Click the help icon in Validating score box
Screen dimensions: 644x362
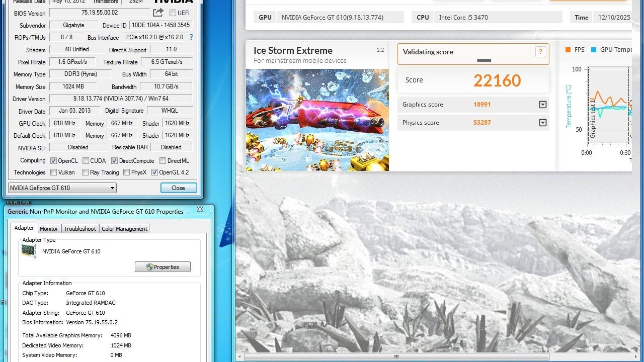click(540, 52)
